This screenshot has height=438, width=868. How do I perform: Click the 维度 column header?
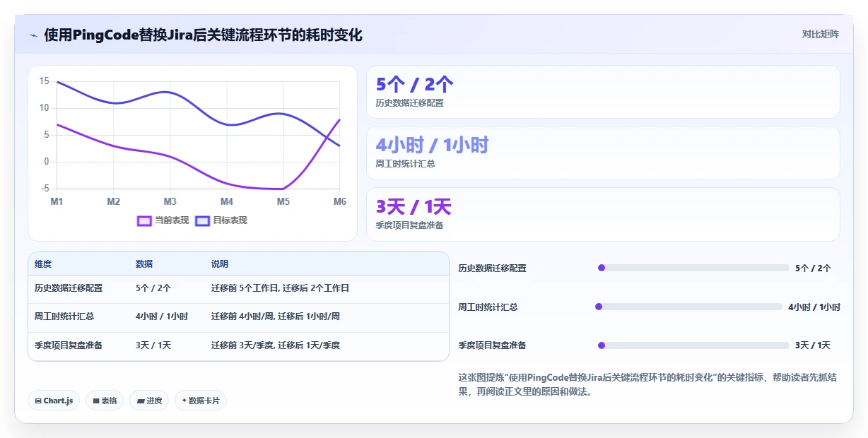tap(43, 264)
